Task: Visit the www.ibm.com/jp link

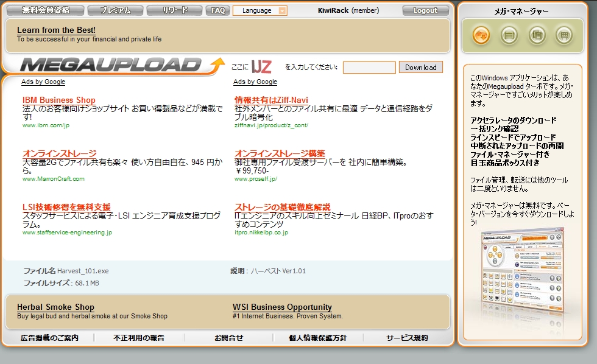Action: point(46,125)
